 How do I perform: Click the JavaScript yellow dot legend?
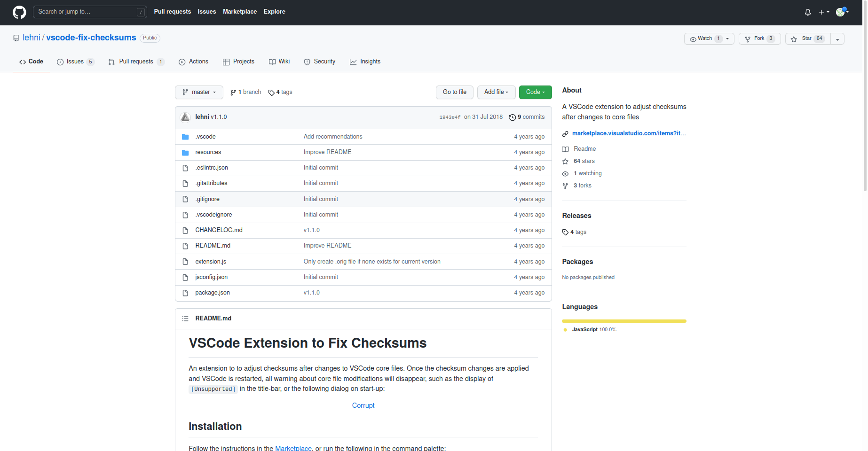coord(565,330)
